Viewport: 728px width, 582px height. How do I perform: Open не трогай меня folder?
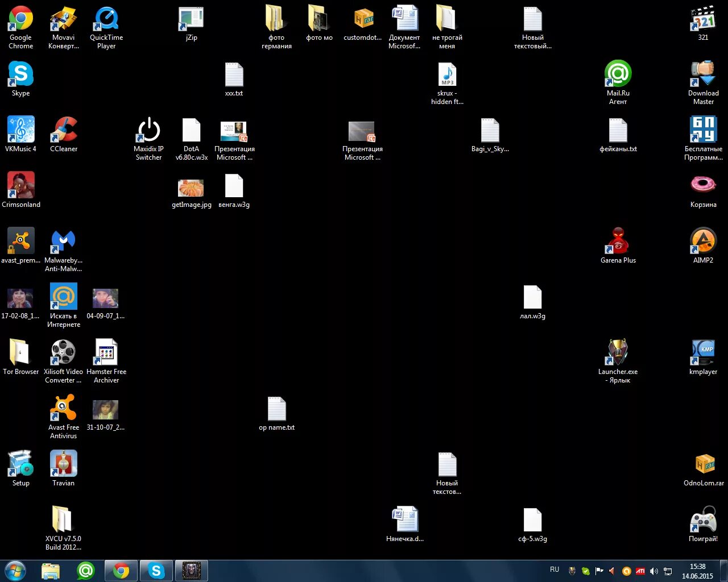(448, 27)
